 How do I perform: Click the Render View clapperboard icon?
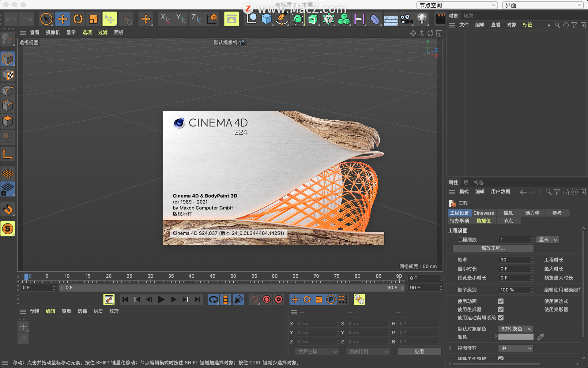[440, 19]
